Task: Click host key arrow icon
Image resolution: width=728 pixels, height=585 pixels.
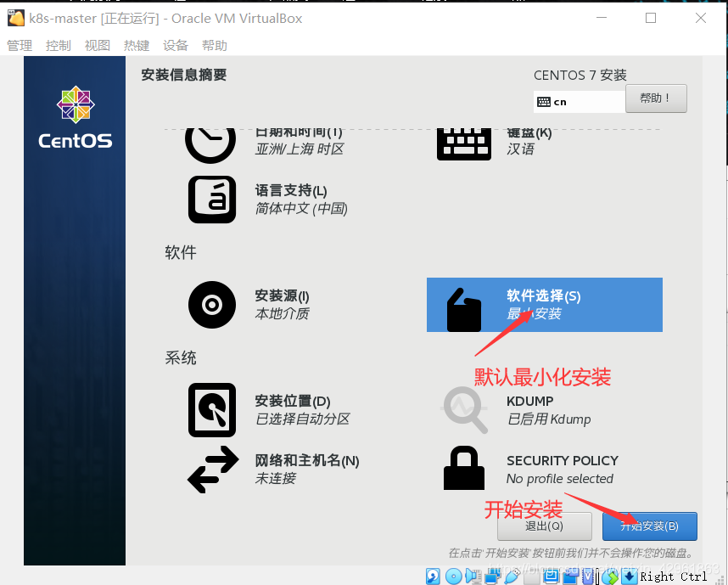Action: tap(629, 577)
